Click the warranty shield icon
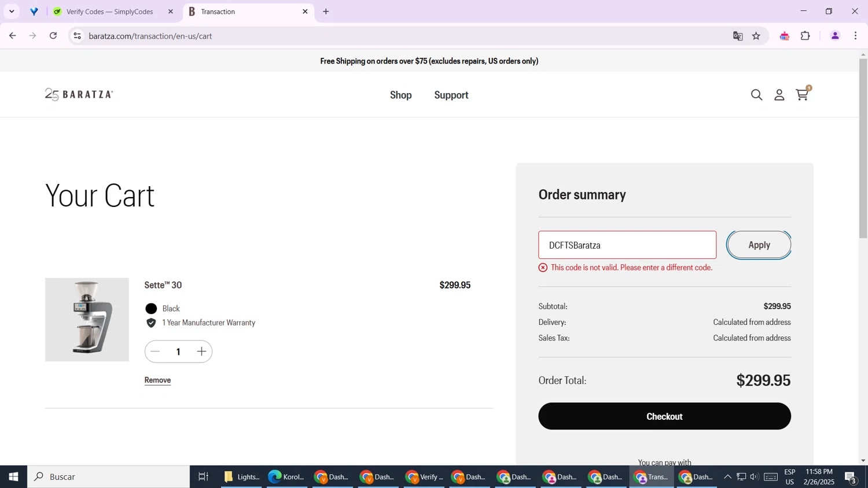This screenshot has height=488, width=868. tap(151, 323)
